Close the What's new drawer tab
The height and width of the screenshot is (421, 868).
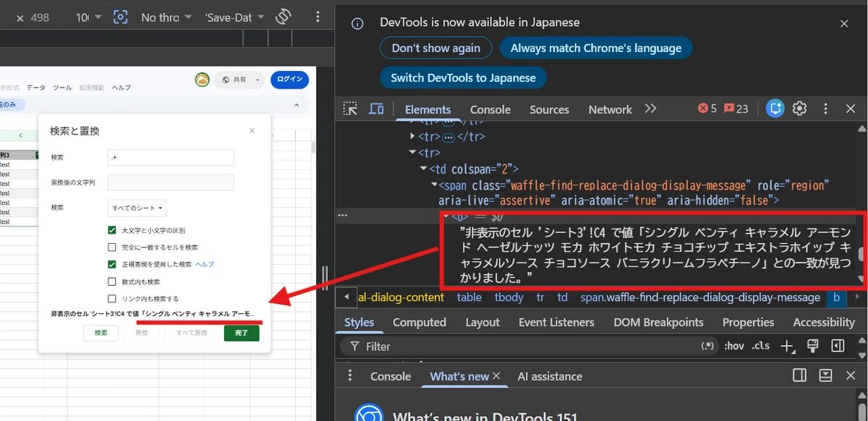click(496, 376)
